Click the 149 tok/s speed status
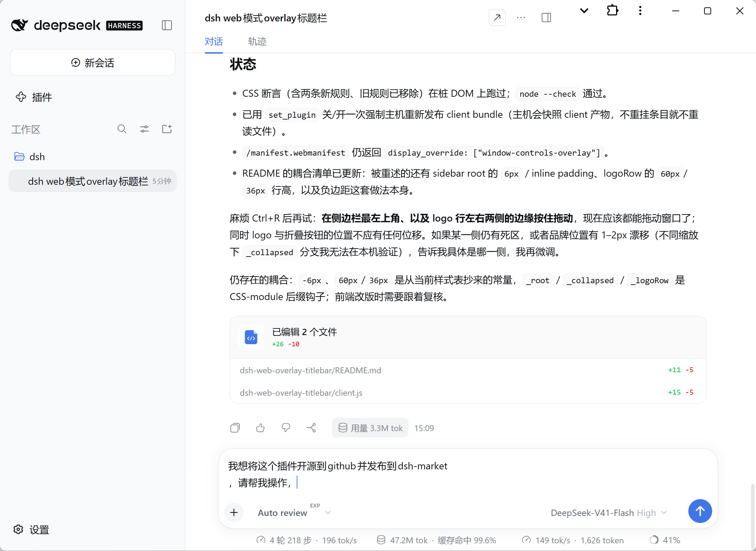Screen dimensions: 756x551 coord(573,540)
